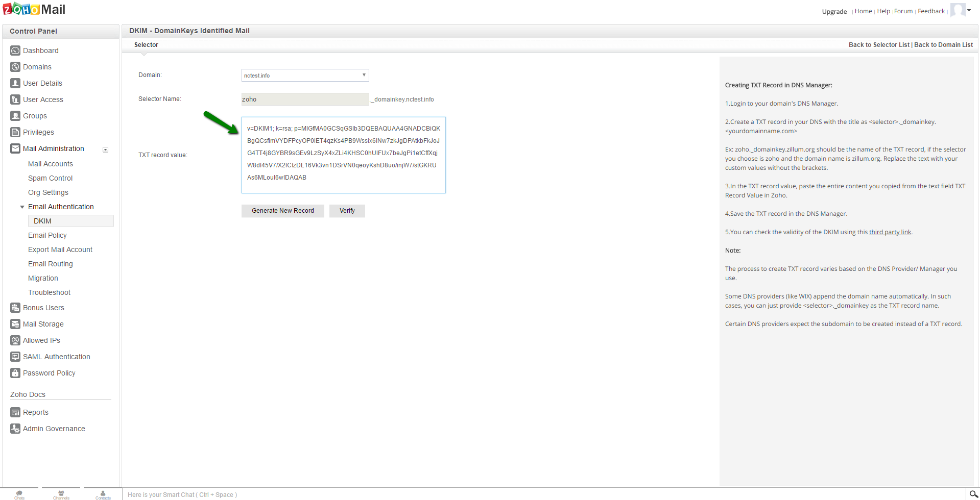This screenshot has width=980, height=500.
Task: Click the User Access icon
Action: click(x=15, y=99)
